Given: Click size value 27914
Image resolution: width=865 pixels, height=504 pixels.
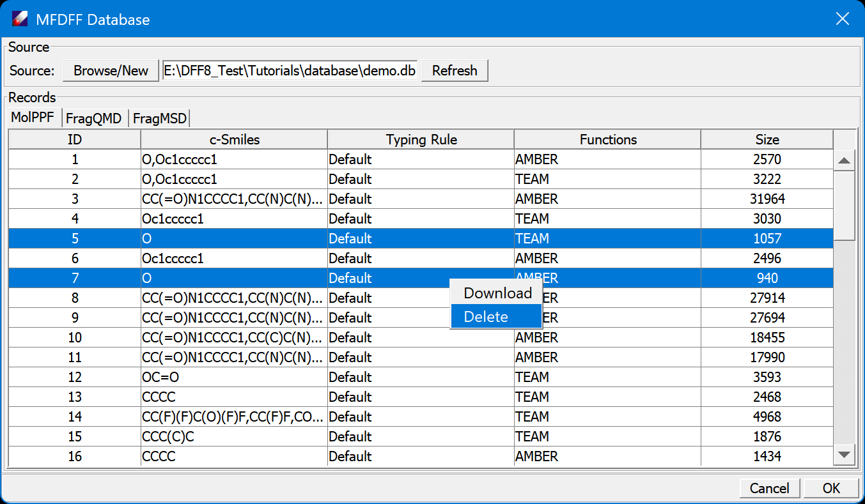Looking at the screenshot, I should 767,298.
